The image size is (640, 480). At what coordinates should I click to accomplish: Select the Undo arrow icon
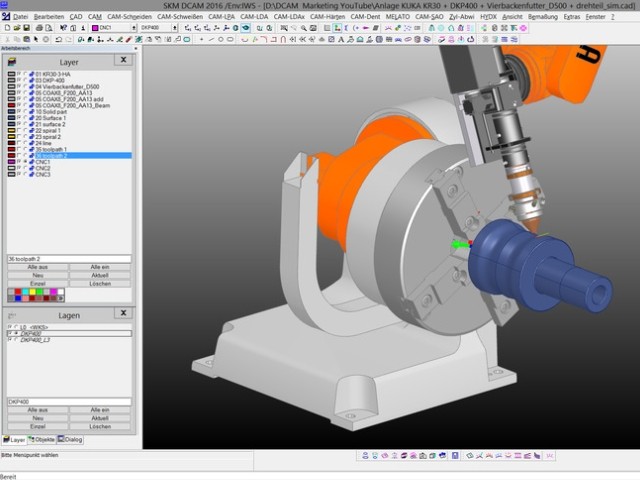click(x=58, y=40)
